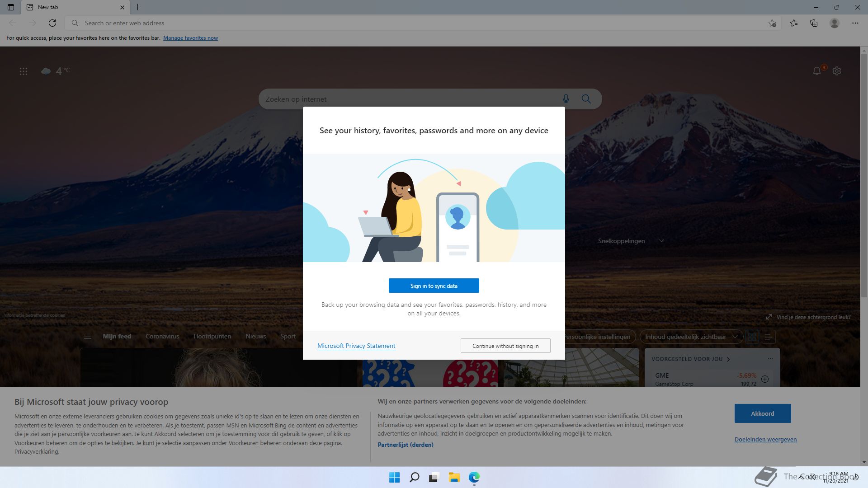Open a new tab with the plus icon

[x=138, y=7]
